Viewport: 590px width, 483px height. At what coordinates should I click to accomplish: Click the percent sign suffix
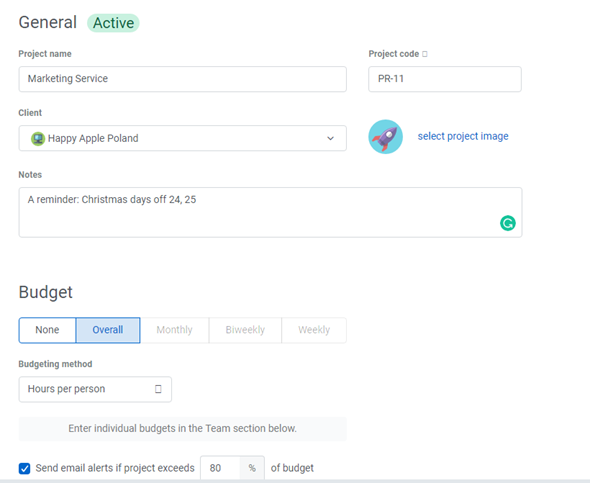point(252,468)
